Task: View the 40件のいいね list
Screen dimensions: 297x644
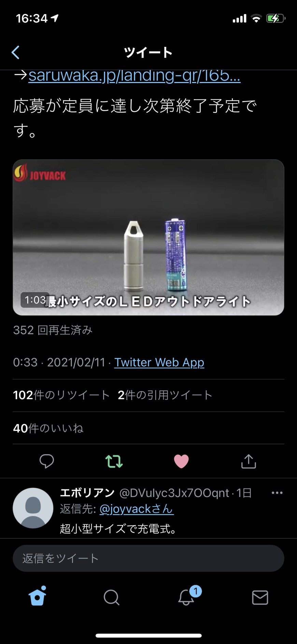Action: pyautogui.click(x=48, y=428)
